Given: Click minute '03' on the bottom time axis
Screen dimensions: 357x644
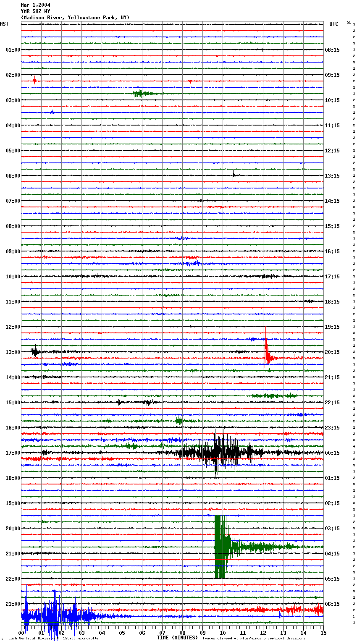Looking at the screenshot, I should tap(81, 633).
